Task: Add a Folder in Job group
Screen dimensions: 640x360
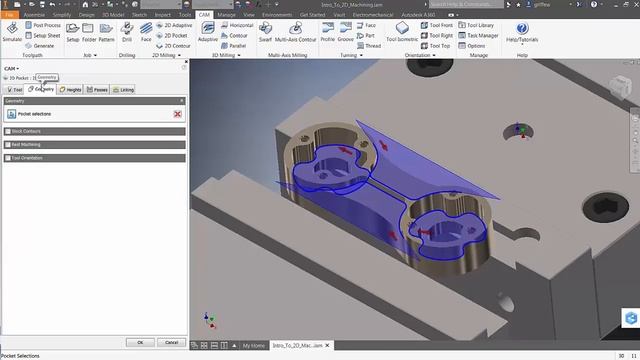Action: tap(89, 32)
